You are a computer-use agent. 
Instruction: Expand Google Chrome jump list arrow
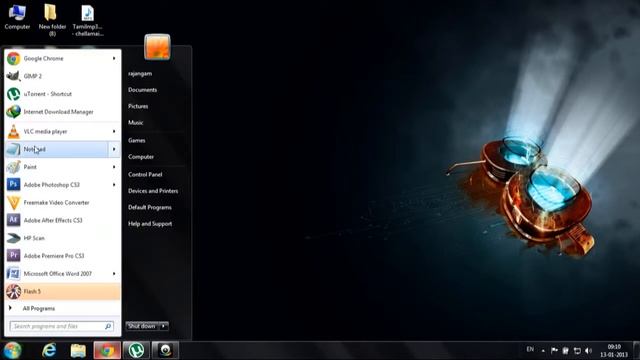(114, 58)
